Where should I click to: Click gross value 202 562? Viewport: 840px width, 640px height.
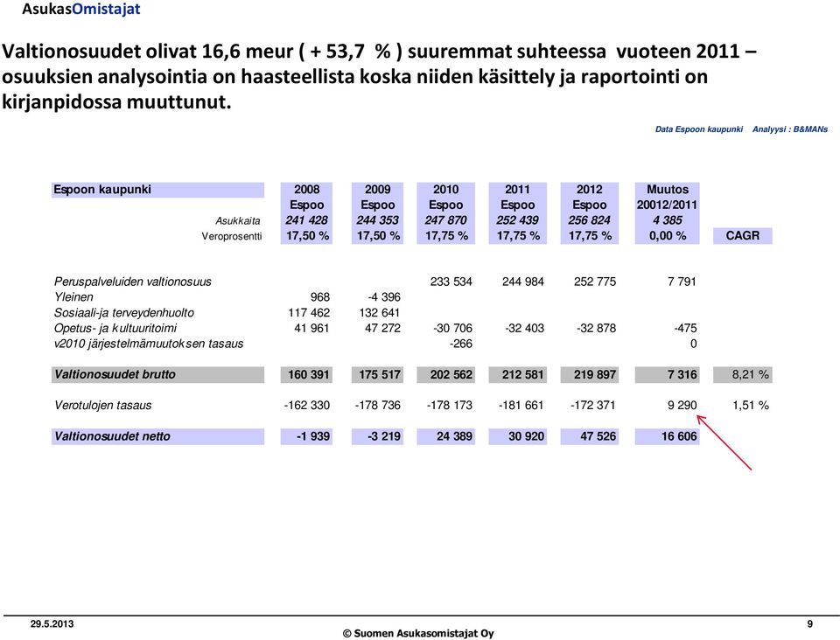click(445, 374)
